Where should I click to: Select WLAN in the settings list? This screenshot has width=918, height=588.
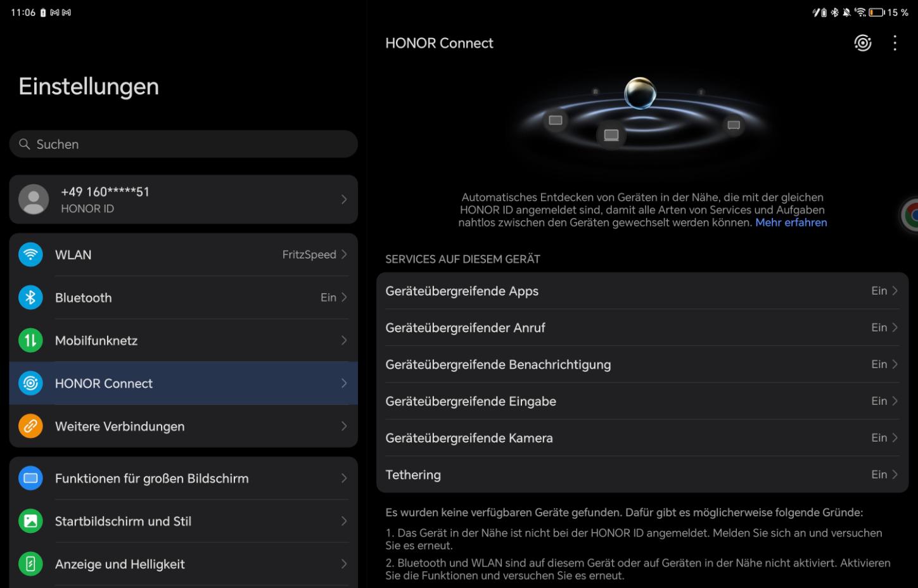coord(184,255)
